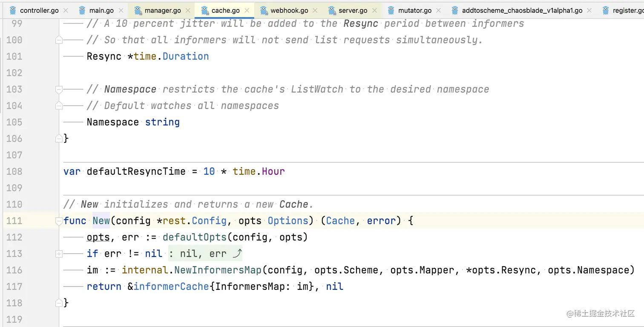This screenshot has height=327, width=644.
Task: Click 'time.Hour' on line 108
Action: pyautogui.click(x=259, y=171)
